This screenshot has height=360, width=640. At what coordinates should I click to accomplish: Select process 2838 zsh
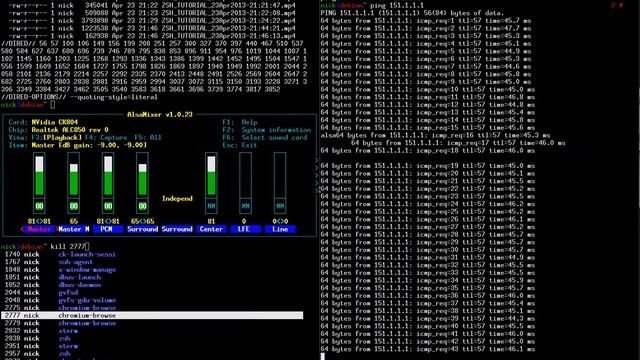pos(38,338)
